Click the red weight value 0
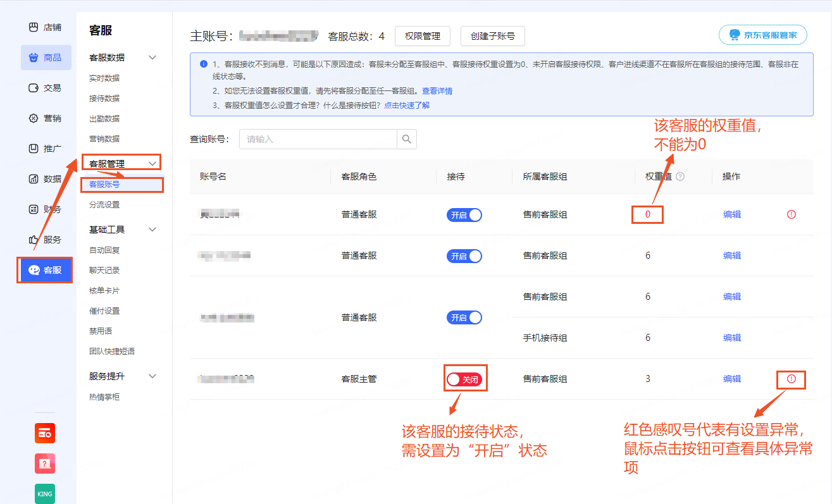The height and width of the screenshot is (504, 832). tap(648, 214)
